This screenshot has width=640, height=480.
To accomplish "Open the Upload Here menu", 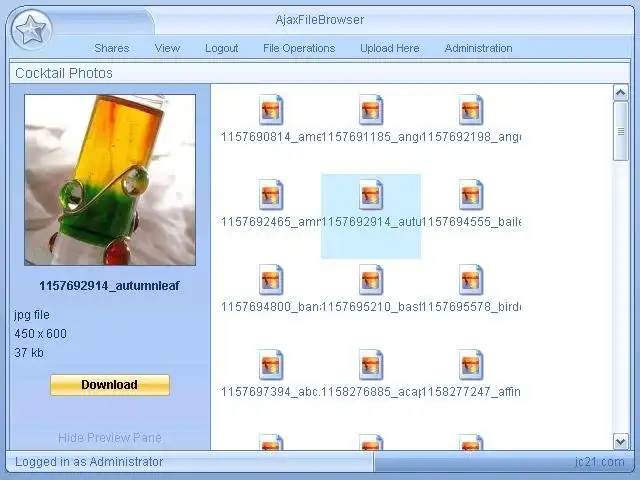I will point(389,48).
